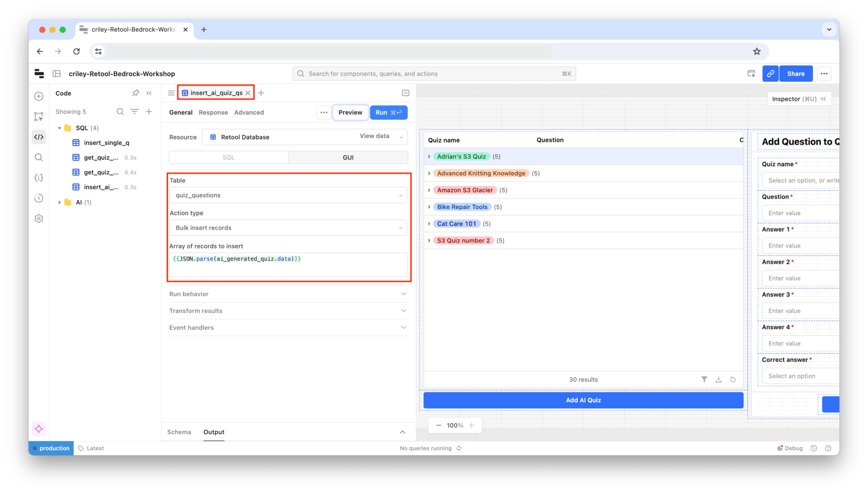The width and height of the screenshot is (868, 493).
Task: Open the Output tab
Action: coord(214,432)
